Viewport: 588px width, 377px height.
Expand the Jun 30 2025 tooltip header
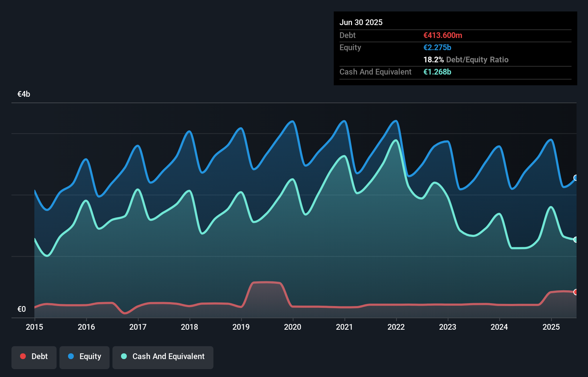[361, 22]
